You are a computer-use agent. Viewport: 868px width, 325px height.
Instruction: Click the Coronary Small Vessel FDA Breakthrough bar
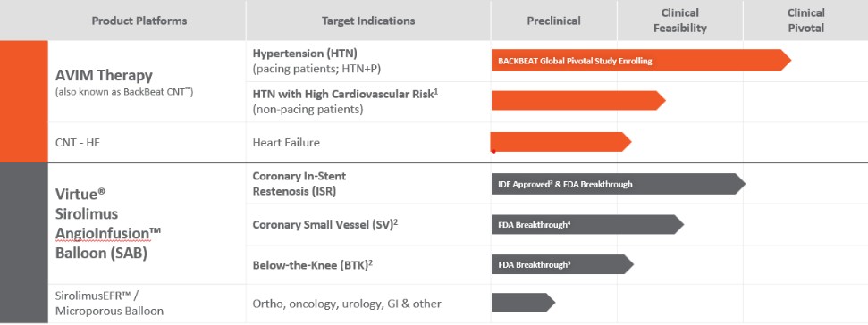pyautogui.click(x=588, y=225)
